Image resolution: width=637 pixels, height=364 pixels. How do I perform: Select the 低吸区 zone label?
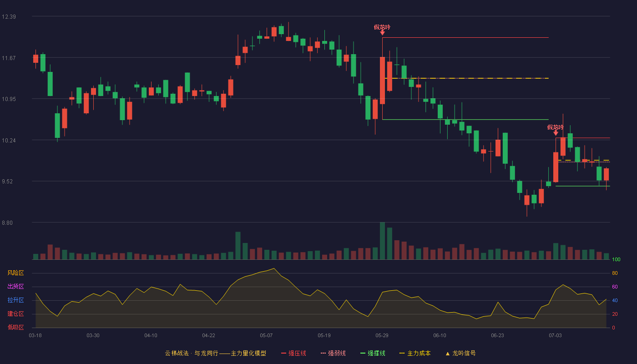tap(15, 327)
